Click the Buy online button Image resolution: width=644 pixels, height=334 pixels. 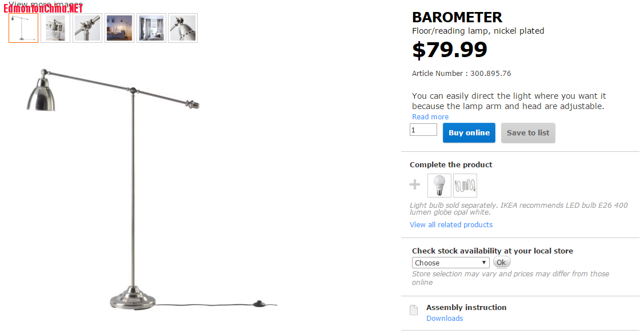[469, 132]
